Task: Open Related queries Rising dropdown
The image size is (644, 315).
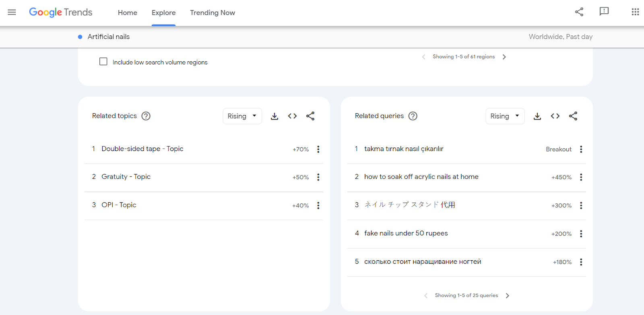Action: click(505, 116)
